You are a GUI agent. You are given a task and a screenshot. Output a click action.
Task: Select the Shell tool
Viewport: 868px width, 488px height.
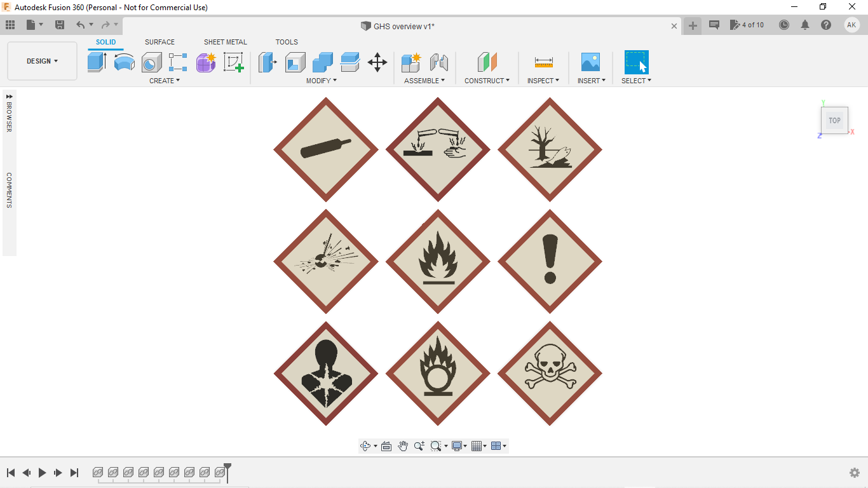tap(295, 62)
